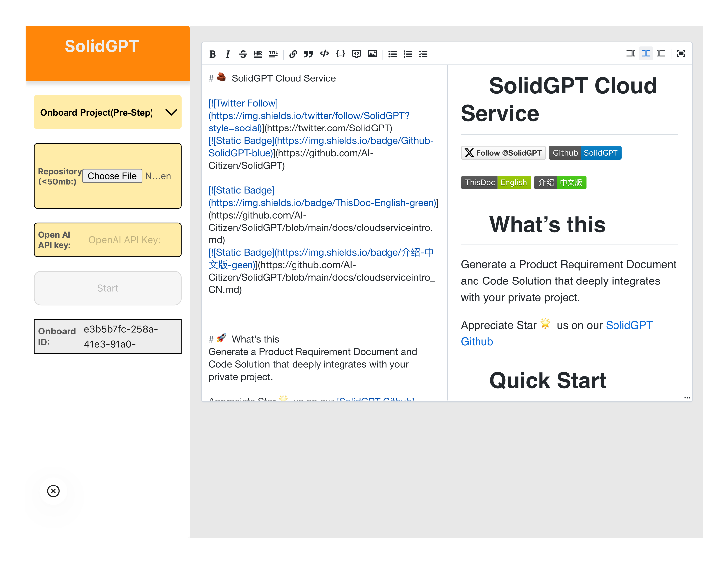Apply italic formatting
The image size is (728, 563).
(x=227, y=54)
